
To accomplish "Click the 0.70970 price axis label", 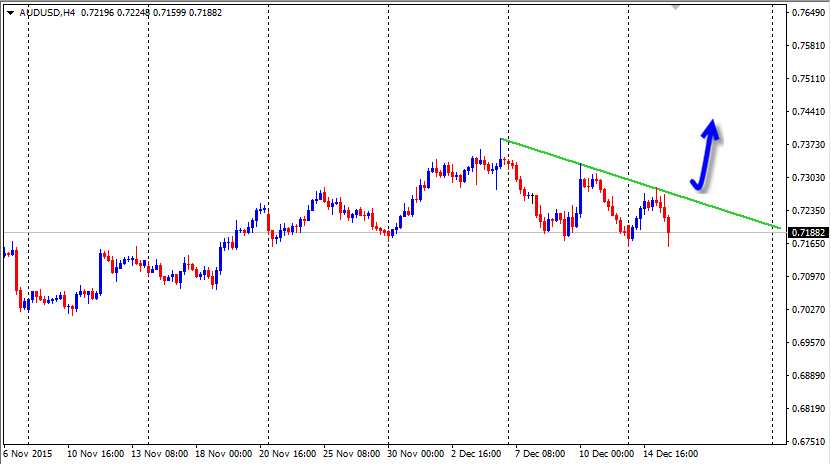I will (x=808, y=276).
